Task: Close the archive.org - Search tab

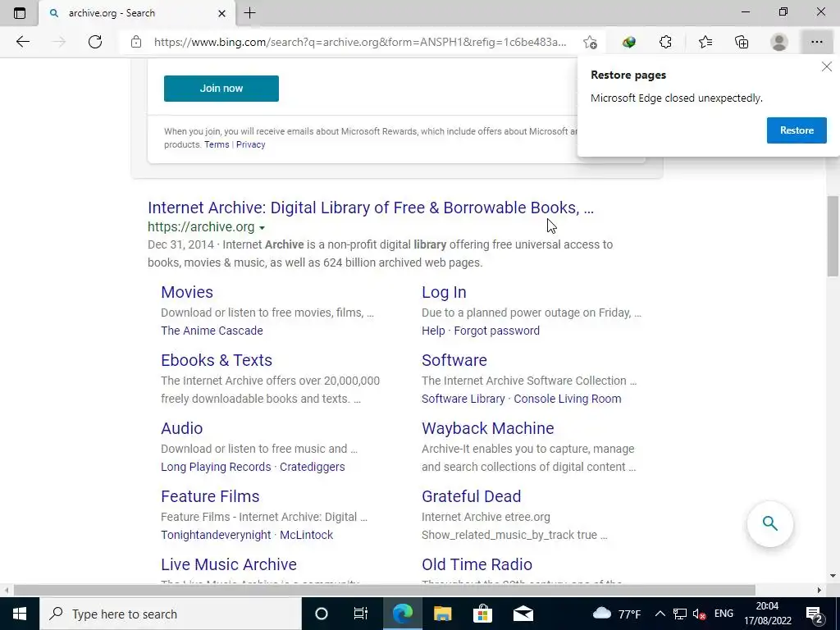Action: [x=221, y=13]
